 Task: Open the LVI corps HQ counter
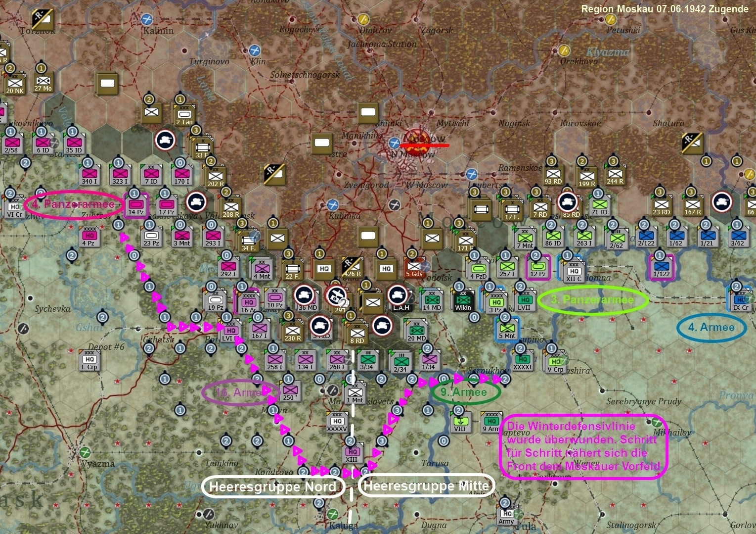coord(229,331)
